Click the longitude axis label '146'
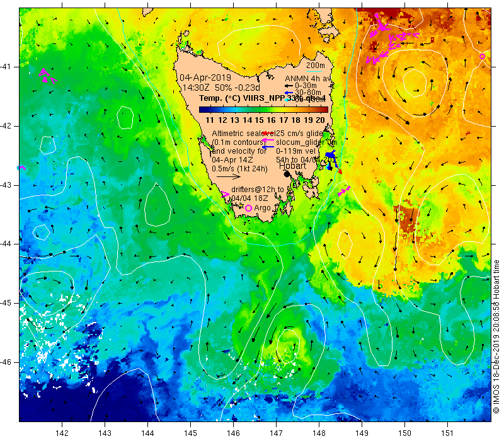 click(233, 433)
